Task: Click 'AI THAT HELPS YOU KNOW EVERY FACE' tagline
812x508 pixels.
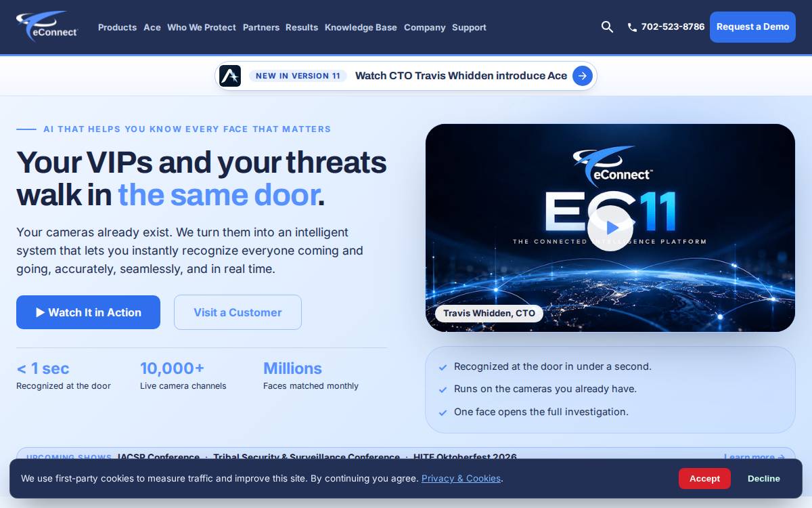Action: click(x=187, y=129)
